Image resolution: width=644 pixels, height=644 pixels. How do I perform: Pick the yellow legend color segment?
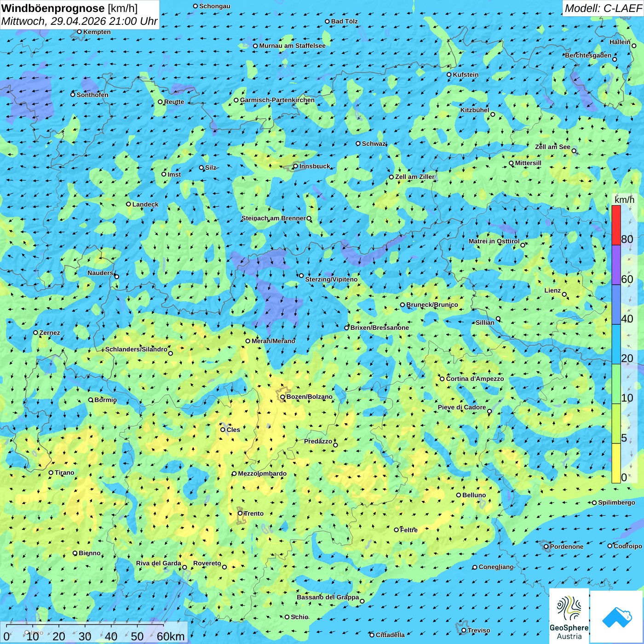tap(616, 463)
